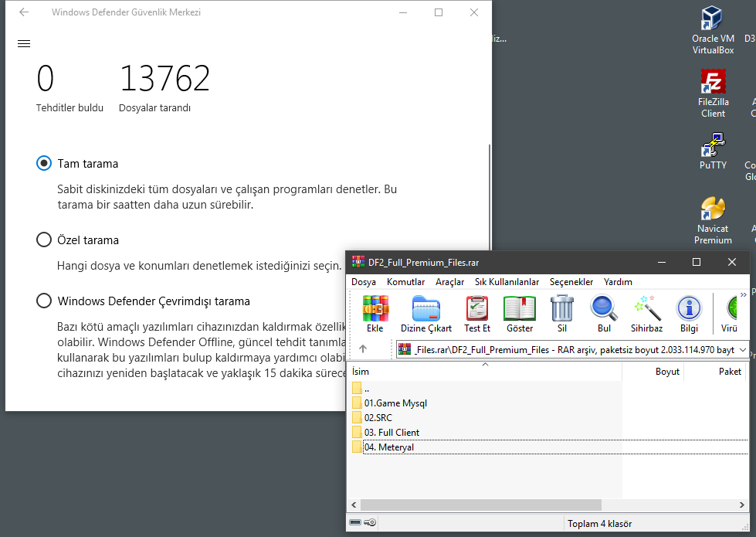Image resolution: width=756 pixels, height=537 pixels.
Task: Open the Seçenekler menu
Action: tap(571, 282)
